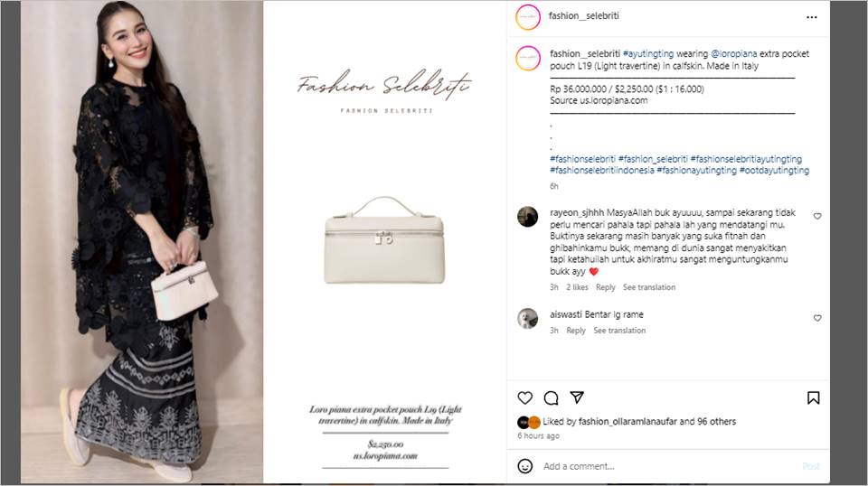868x486 pixels.
Task: See translation of aiswasti's comment
Action: (619, 330)
